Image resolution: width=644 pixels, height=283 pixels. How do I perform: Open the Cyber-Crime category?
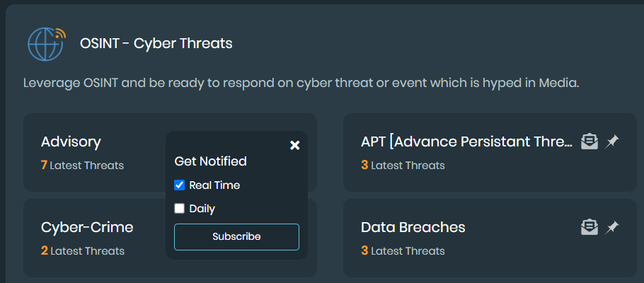click(x=87, y=227)
